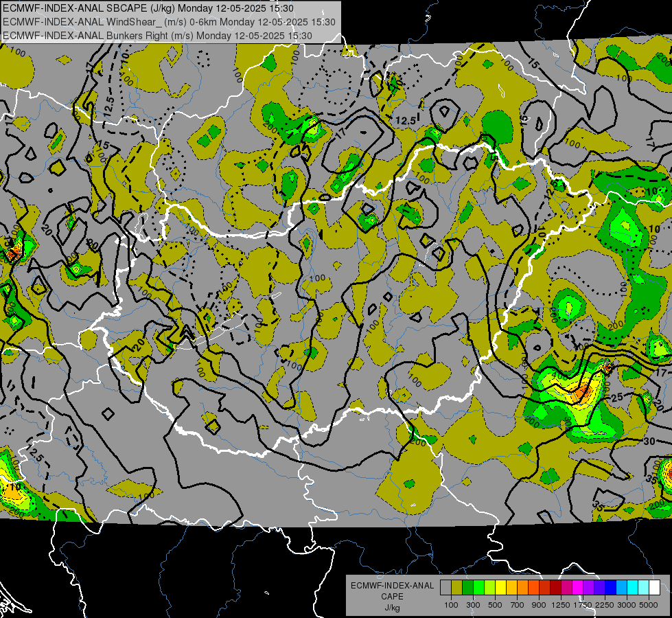Pick the yellow-green legend swatch
Image resolution: width=672 pixels, height=618 pixels.
click(x=489, y=588)
